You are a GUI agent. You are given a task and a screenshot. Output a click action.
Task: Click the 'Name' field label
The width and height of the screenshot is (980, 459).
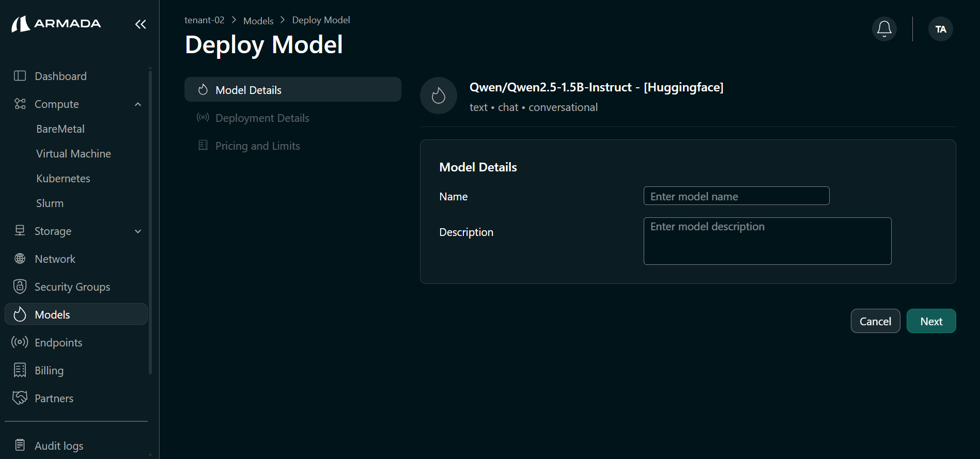pos(453,197)
